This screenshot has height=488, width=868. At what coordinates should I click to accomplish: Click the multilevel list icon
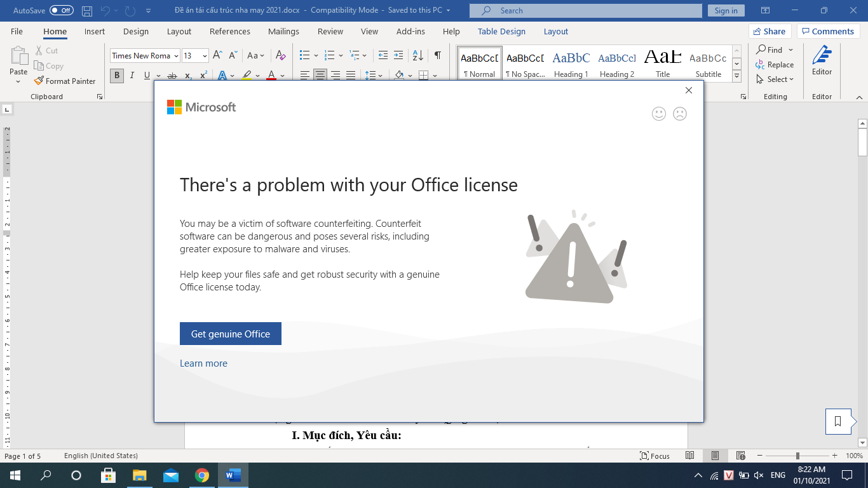(x=354, y=56)
